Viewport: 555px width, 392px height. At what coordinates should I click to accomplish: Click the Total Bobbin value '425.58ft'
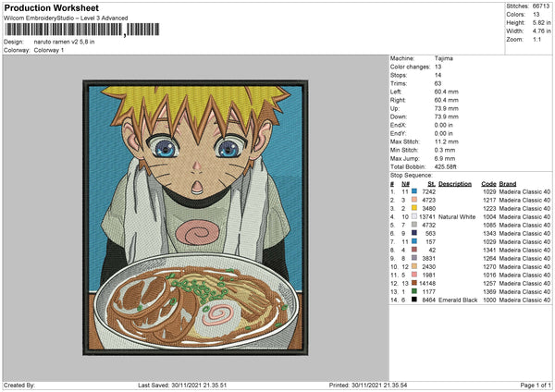pos(446,166)
